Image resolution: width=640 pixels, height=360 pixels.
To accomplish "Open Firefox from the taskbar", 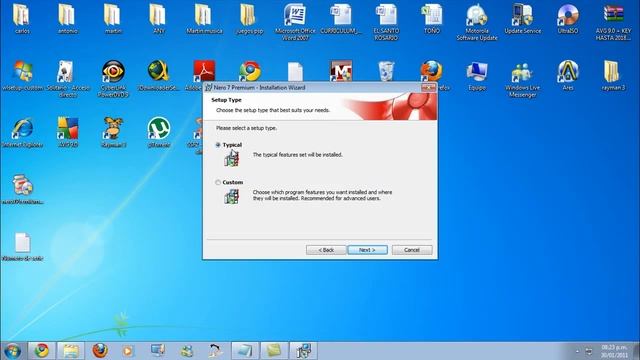I will click(100, 351).
